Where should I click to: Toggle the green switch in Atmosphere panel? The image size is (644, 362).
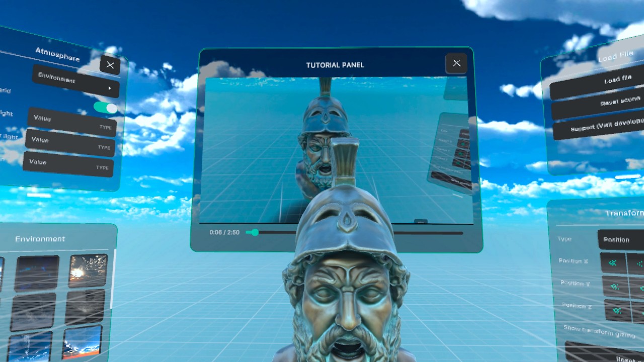pos(105,108)
